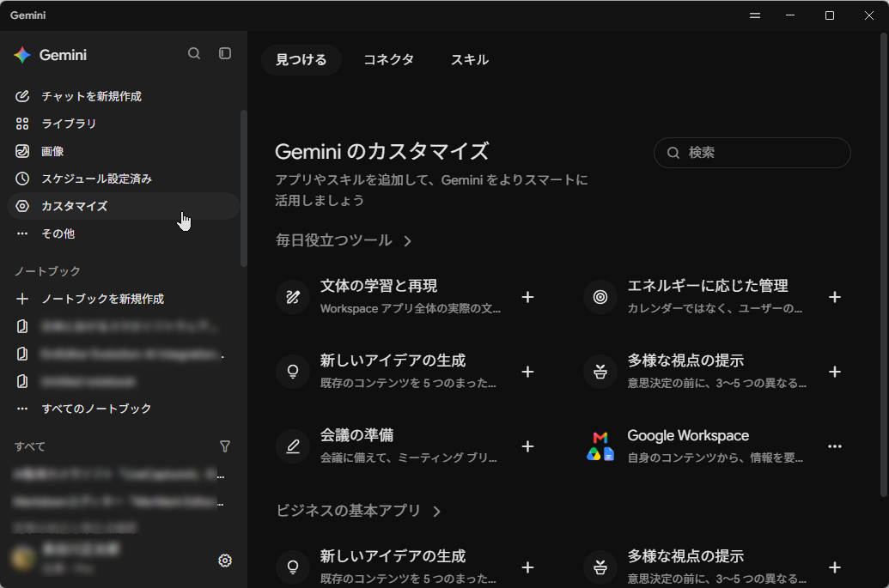
Task: Open 会議の準備 card title
Action: (x=356, y=435)
